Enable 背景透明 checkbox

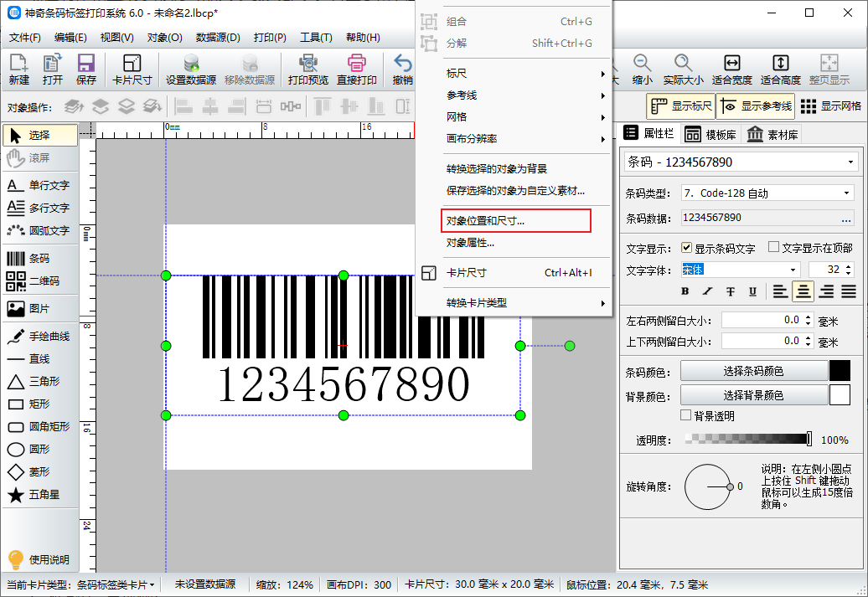click(686, 415)
